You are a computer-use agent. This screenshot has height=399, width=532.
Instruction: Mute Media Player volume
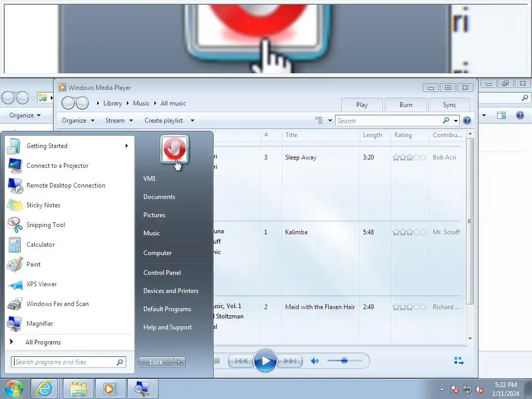tap(314, 361)
